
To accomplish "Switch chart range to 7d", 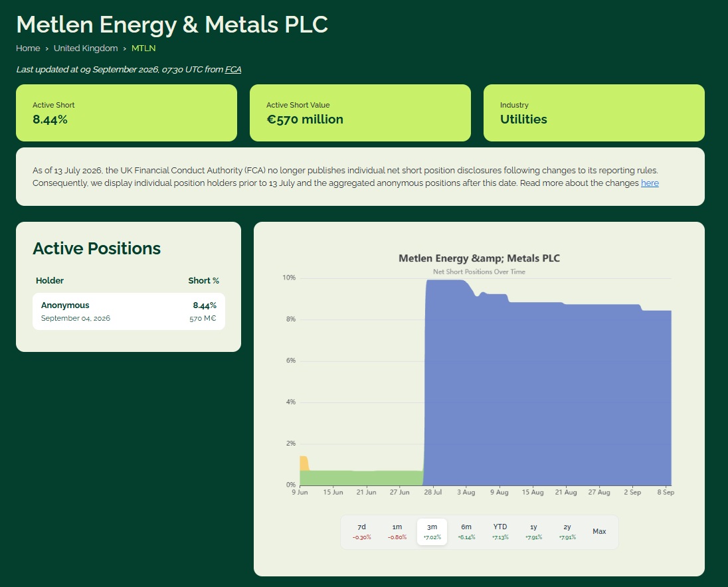I will [362, 532].
